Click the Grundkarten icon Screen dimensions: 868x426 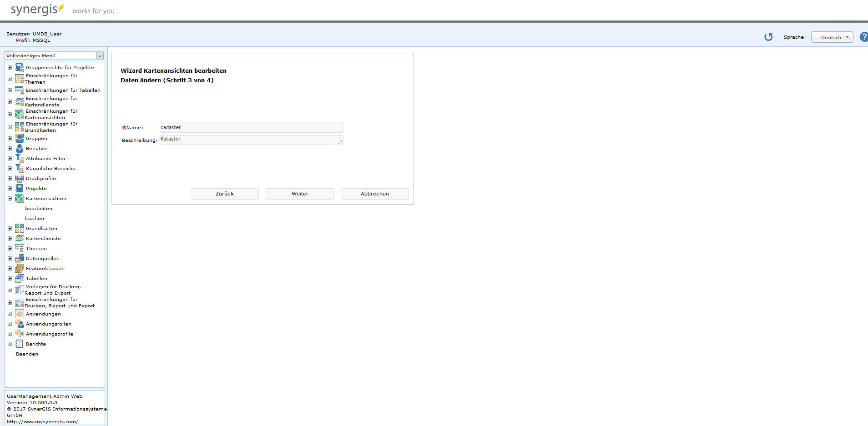20,228
